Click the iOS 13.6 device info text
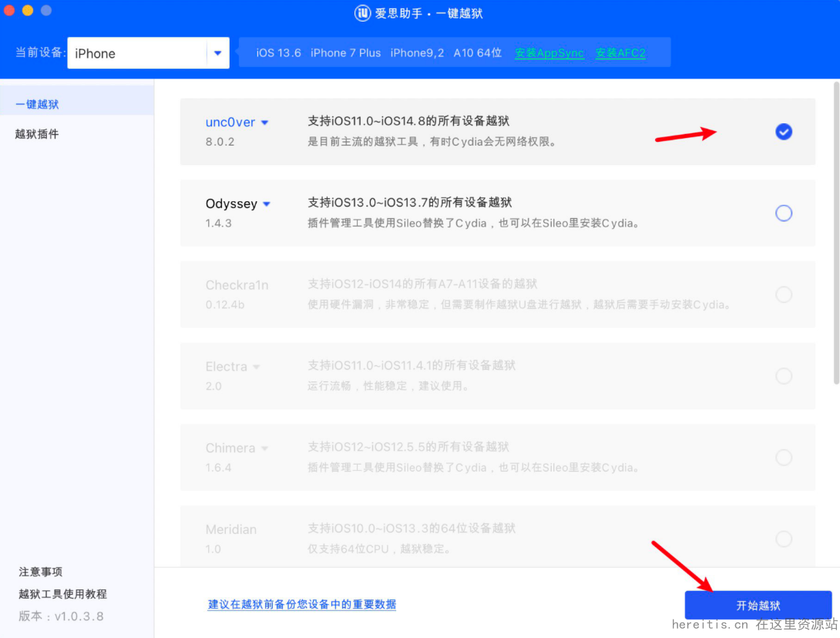 point(278,53)
